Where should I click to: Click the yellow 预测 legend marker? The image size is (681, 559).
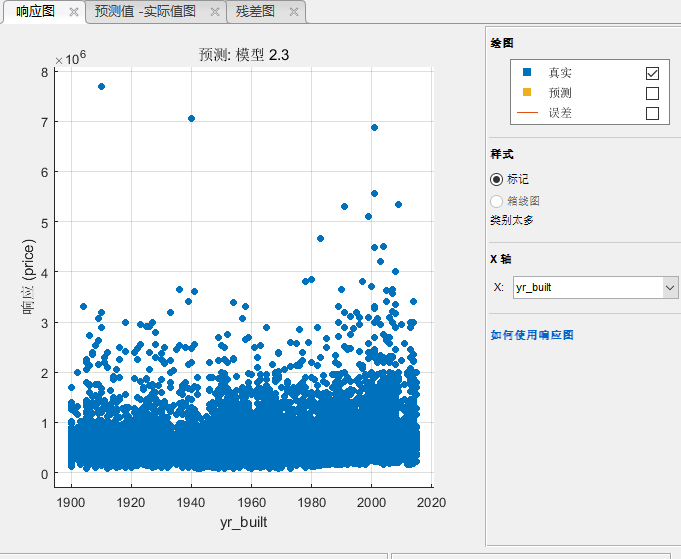(527, 93)
